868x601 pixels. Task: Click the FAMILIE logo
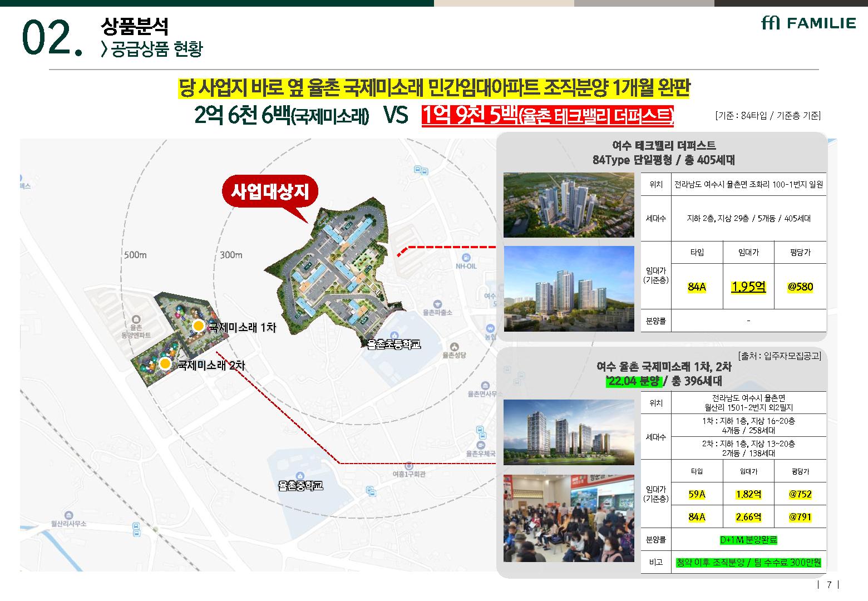(808, 23)
